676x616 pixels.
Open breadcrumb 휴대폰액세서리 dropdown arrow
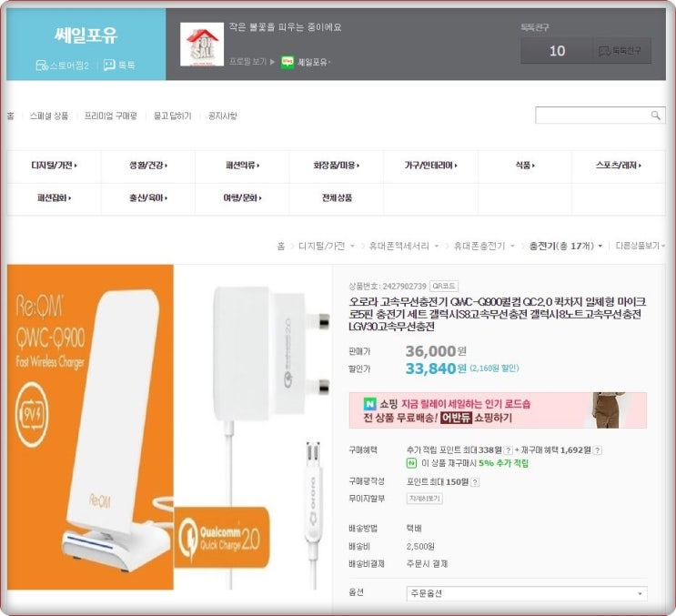pyautogui.click(x=437, y=247)
